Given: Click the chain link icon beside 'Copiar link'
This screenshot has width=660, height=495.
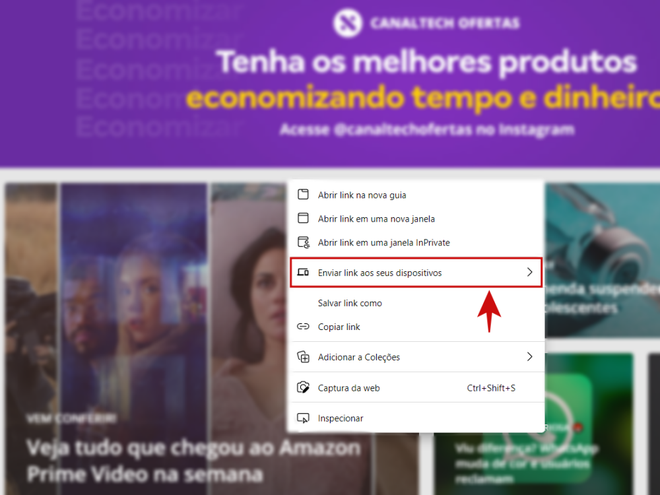Looking at the screenshot, I should click(x=303, y=327).
